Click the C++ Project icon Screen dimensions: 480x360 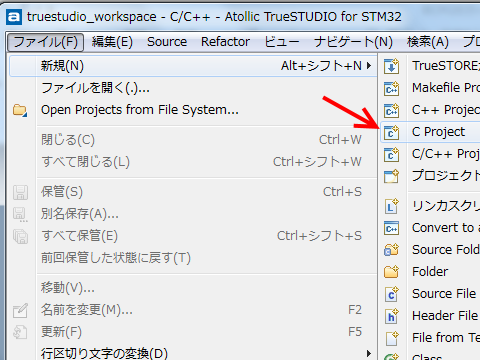click(x=391, y=110)
